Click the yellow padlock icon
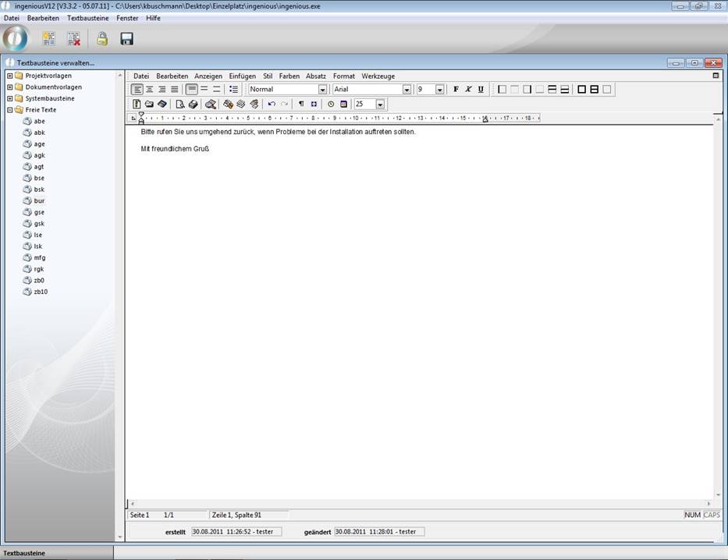This screenshot has height=560, width=728. tap(101, 39)
